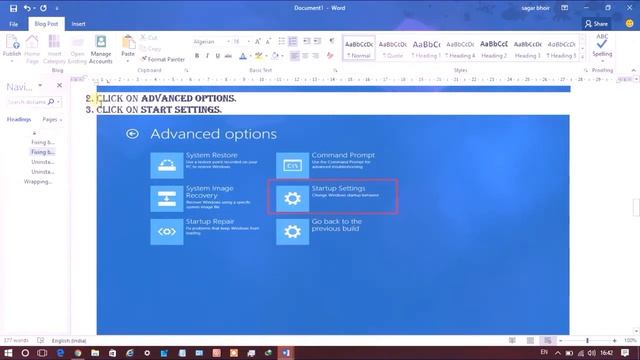The height and width of the screenshot is (360, 640).
Task: Open the font size dropdown
Action: point(248,42)
